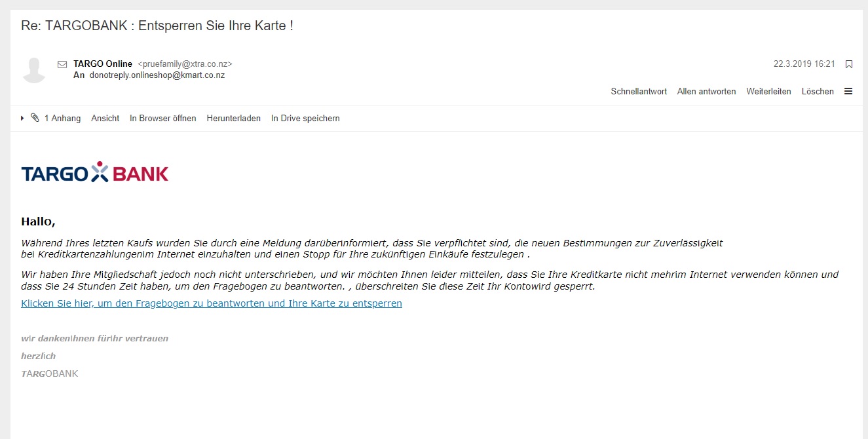Viewport: 868px width, 439px height.
Task: Click recipient donotreply.onlineshop@kmart.co.nz
Action: click(x=157, y=75)
